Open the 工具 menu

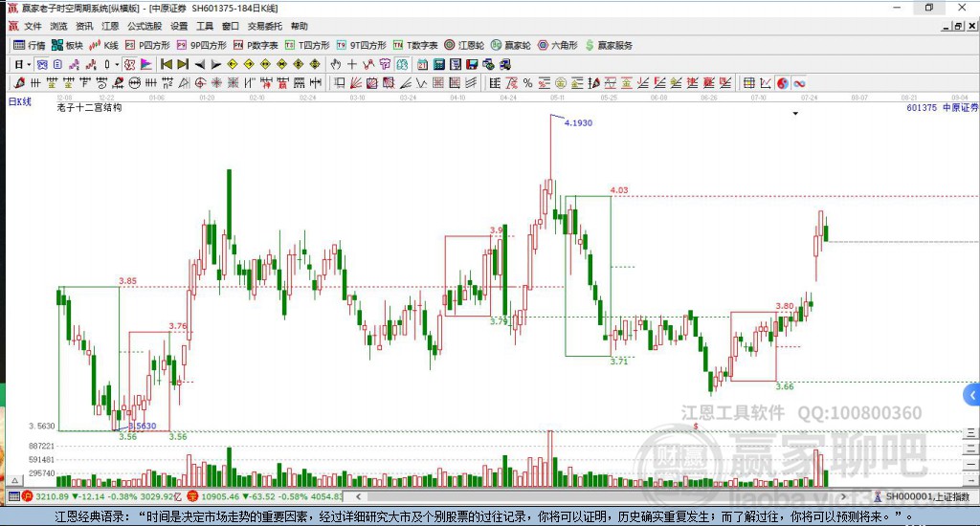pos(205,26)
